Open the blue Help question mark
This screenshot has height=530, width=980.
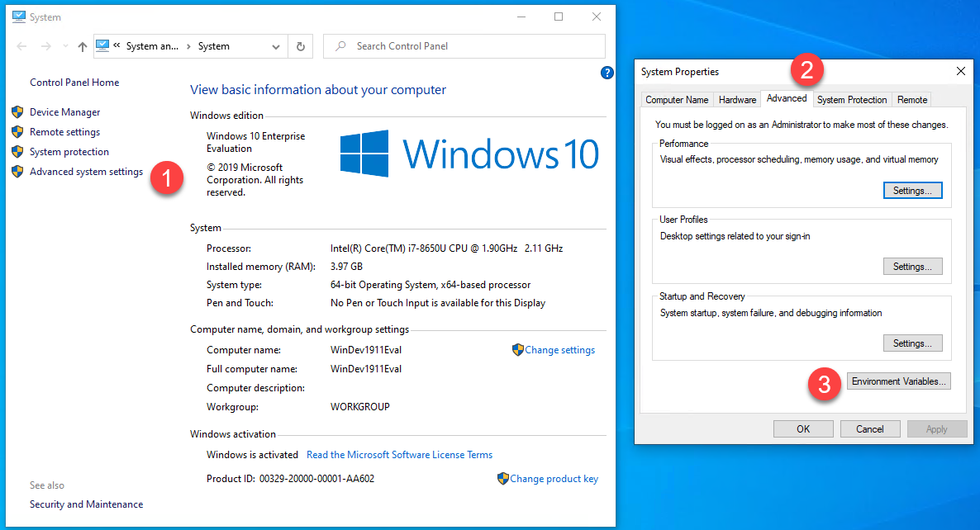click(x=607, y=73)
